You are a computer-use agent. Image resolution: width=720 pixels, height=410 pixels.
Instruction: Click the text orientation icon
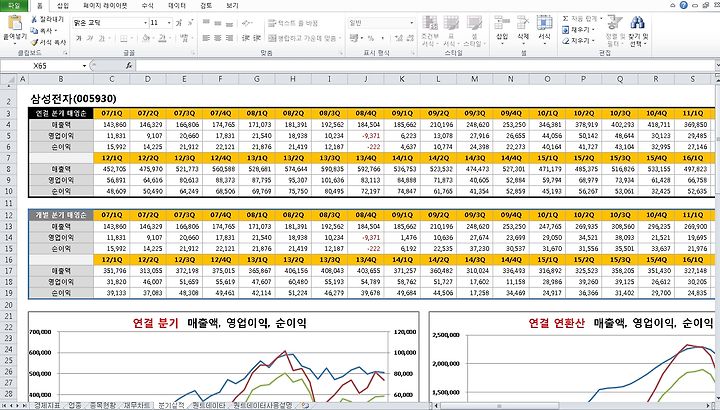pos(247,22)
